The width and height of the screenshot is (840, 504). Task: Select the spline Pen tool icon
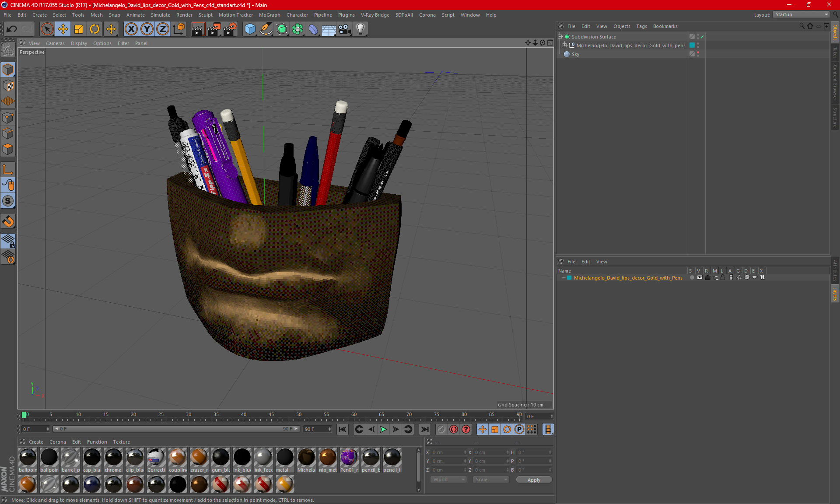[x=266, y=29]
